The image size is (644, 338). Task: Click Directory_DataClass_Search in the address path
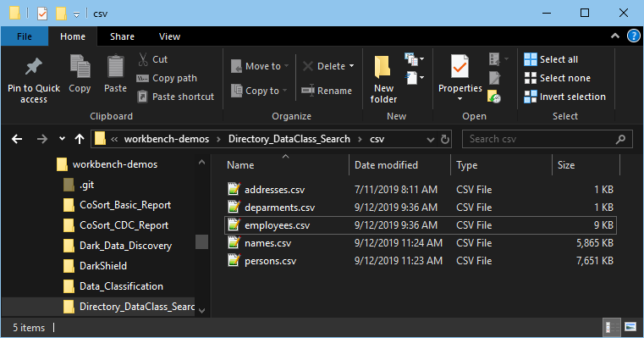[289, 139]
